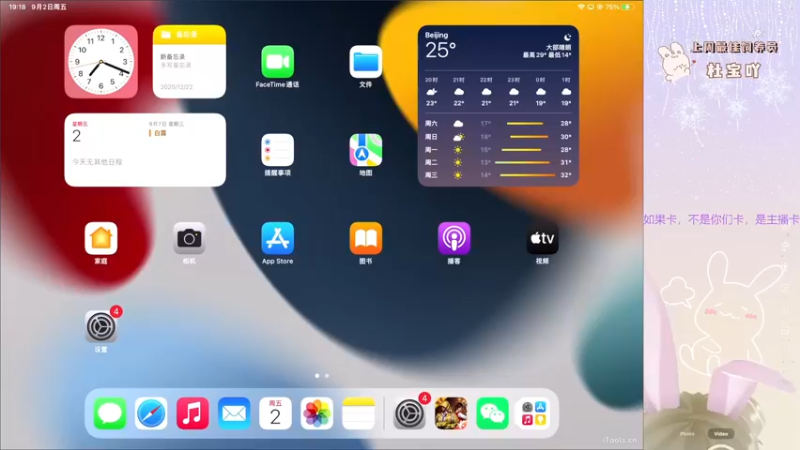Open Settings on the home screen
This screenshot has width=800, height=450.
pos(101,327)
